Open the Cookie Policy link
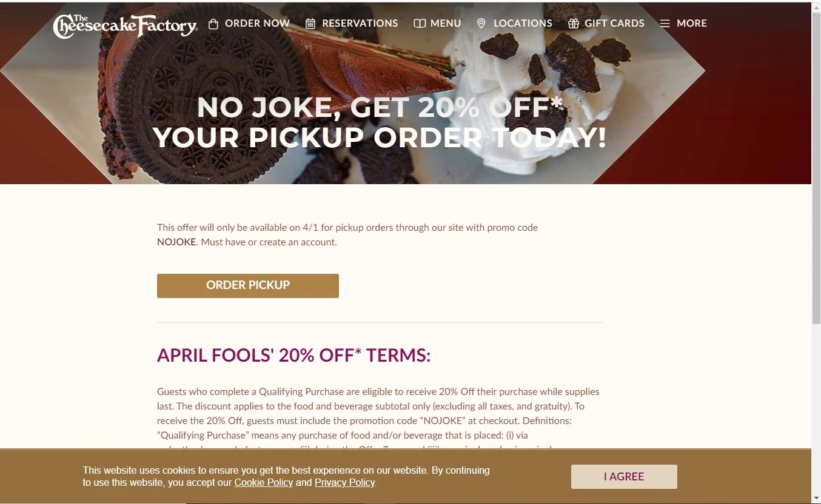This screenshot has height=504, width=821. click(264, 483)
